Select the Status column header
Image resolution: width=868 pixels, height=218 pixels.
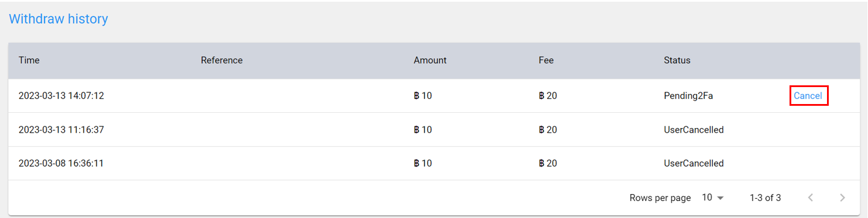point(677,60)
